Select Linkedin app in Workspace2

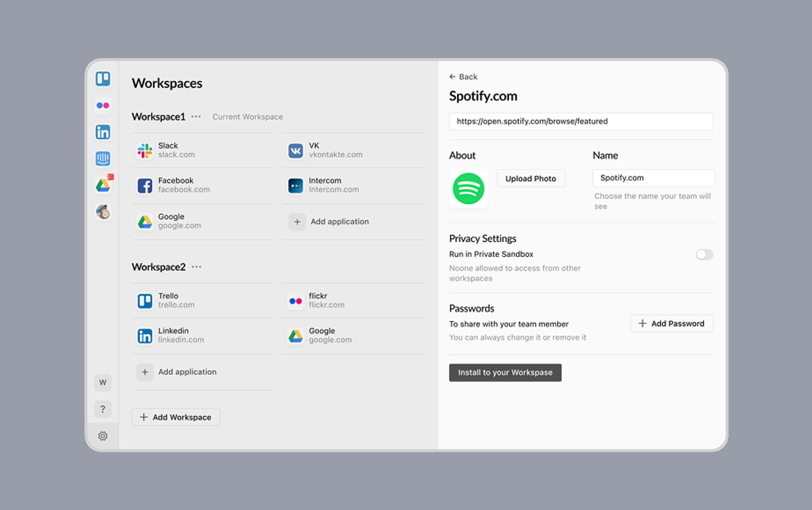tap(203, 336)
